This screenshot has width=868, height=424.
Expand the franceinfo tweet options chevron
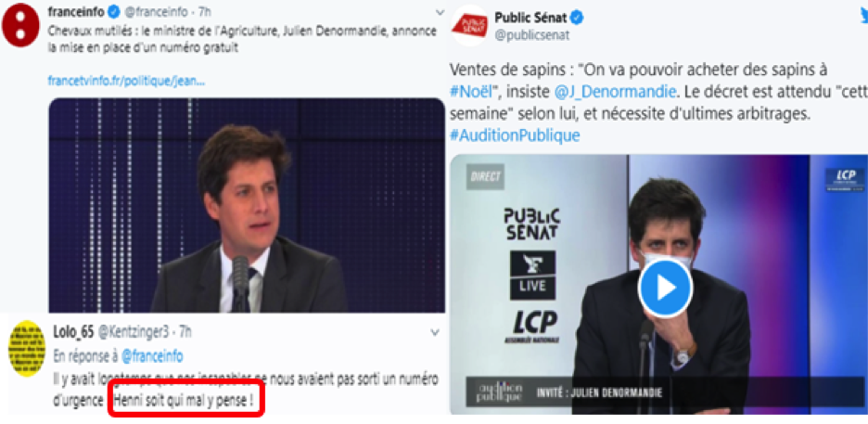(440, 12)
